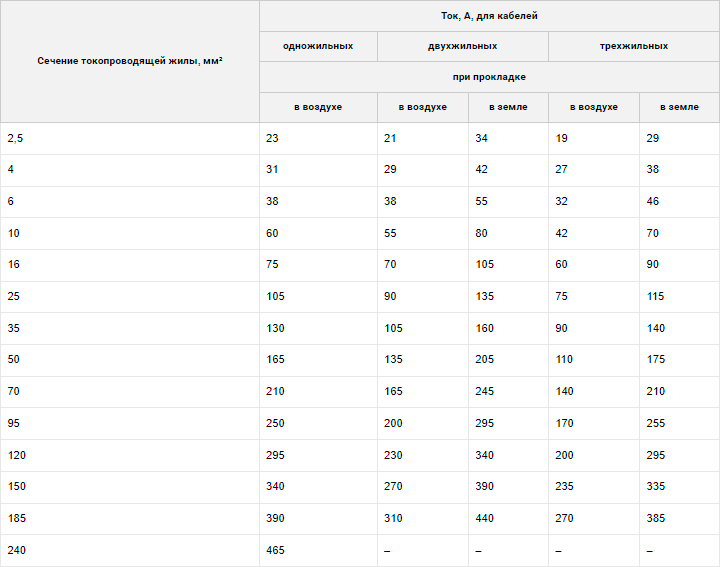This screenshot has height=567, width=720.
Task: Click value 175 in the 50 row
Action: (x=656, y=359)
